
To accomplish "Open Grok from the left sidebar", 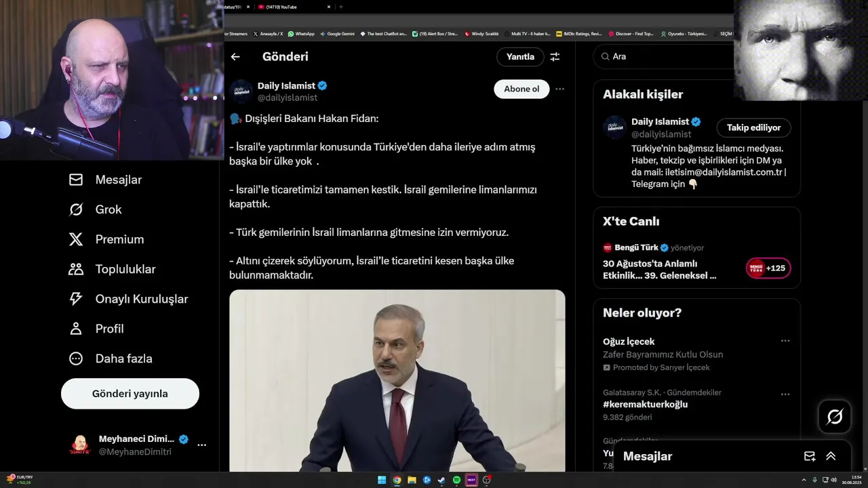I will tap(95, 209).
